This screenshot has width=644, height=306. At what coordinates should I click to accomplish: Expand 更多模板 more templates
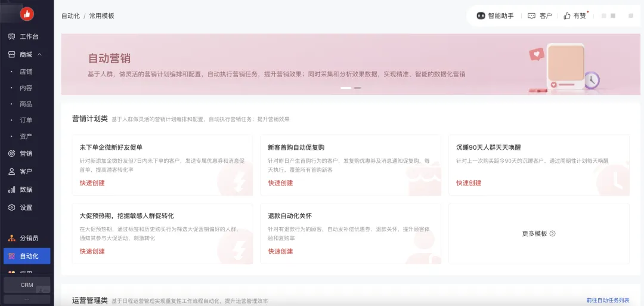pyautogui.click(x=538, y=234)
